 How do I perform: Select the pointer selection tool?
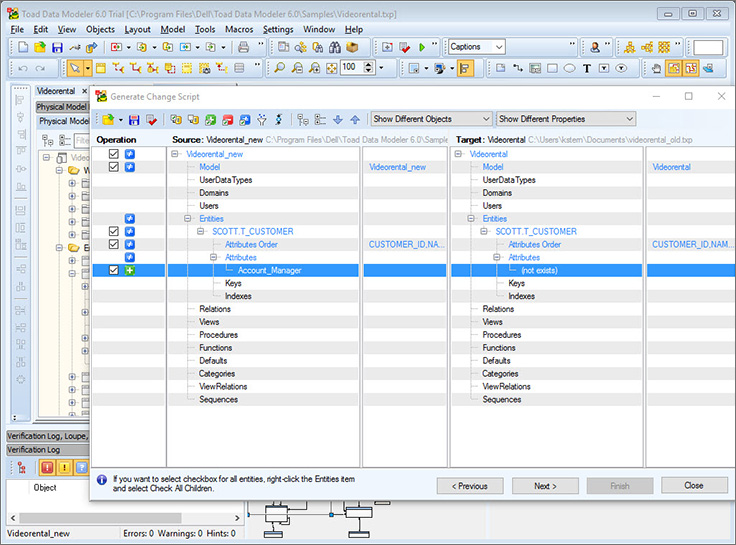pos(75,69)
